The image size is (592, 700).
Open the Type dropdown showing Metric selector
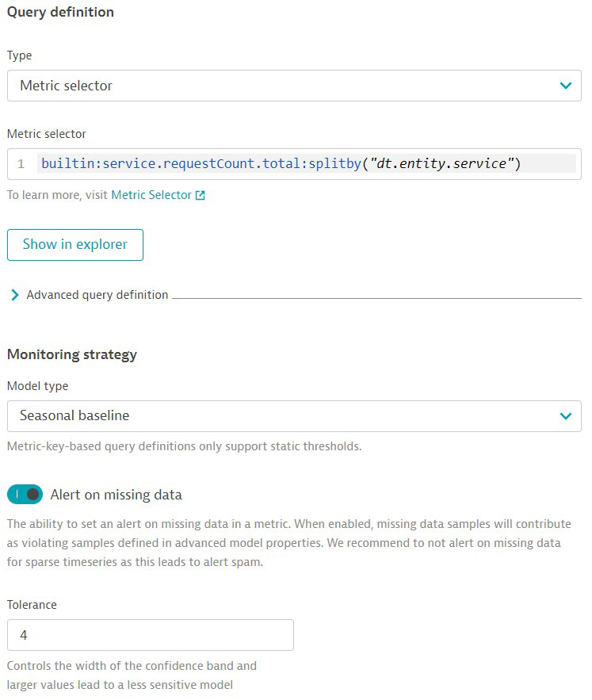[x=293, y=85]
